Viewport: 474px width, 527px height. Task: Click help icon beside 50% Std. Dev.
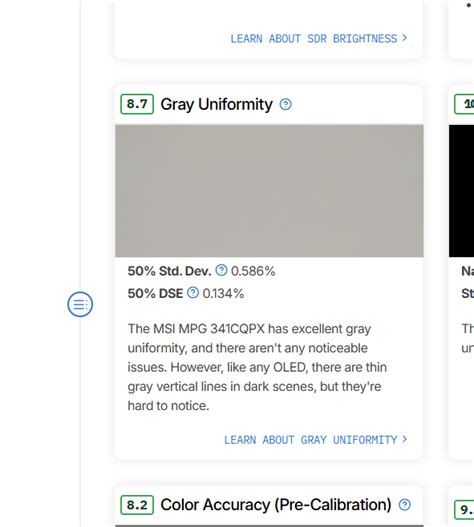(221, 270)
